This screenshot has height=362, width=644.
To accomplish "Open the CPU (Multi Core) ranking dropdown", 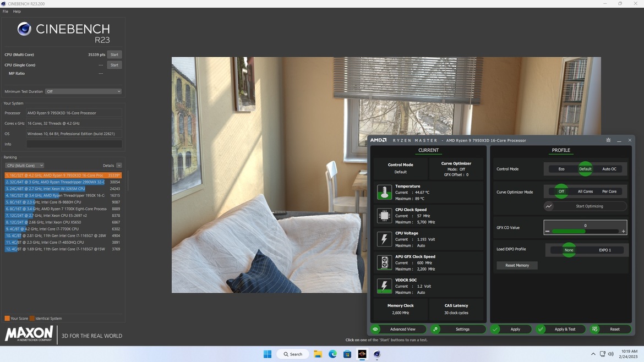I will 25,166.
